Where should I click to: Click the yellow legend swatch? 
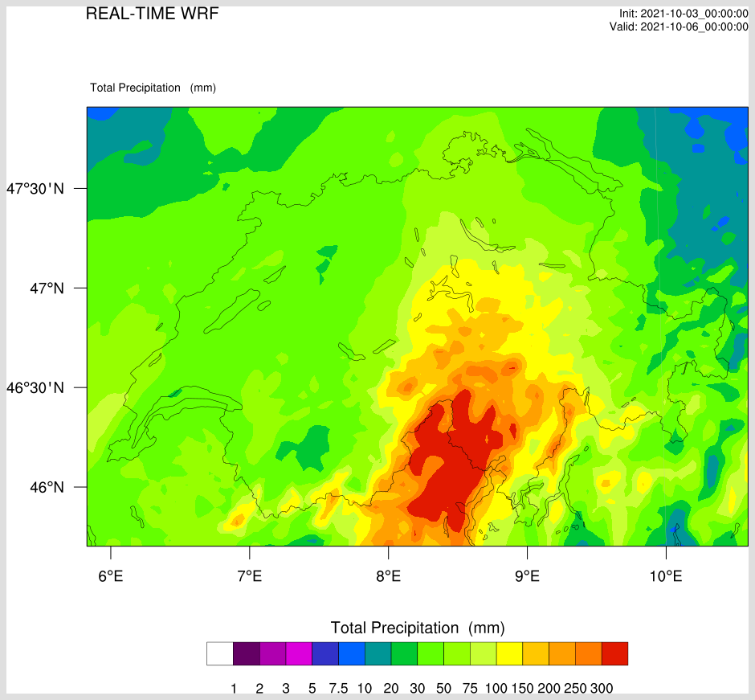(x=509, y=653)
